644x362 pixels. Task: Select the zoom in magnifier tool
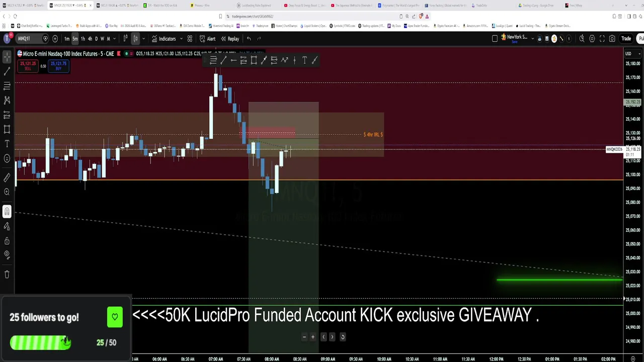[x=7, y=192]
